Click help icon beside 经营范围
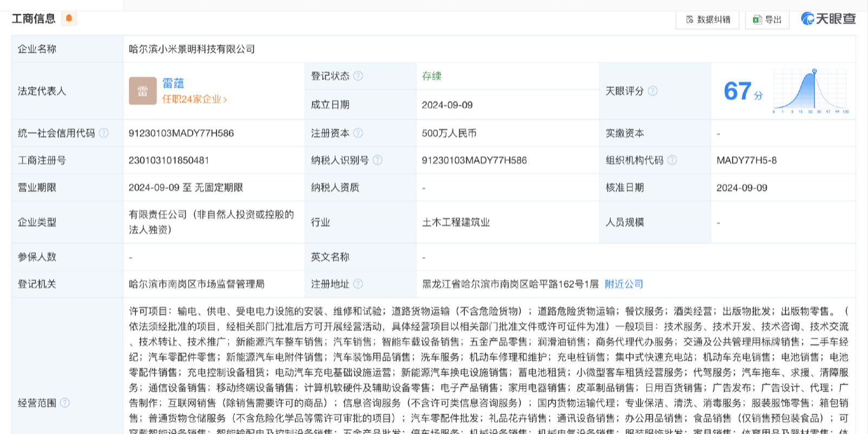Screen dimensions: 868x434 click(x=65, y=403)
